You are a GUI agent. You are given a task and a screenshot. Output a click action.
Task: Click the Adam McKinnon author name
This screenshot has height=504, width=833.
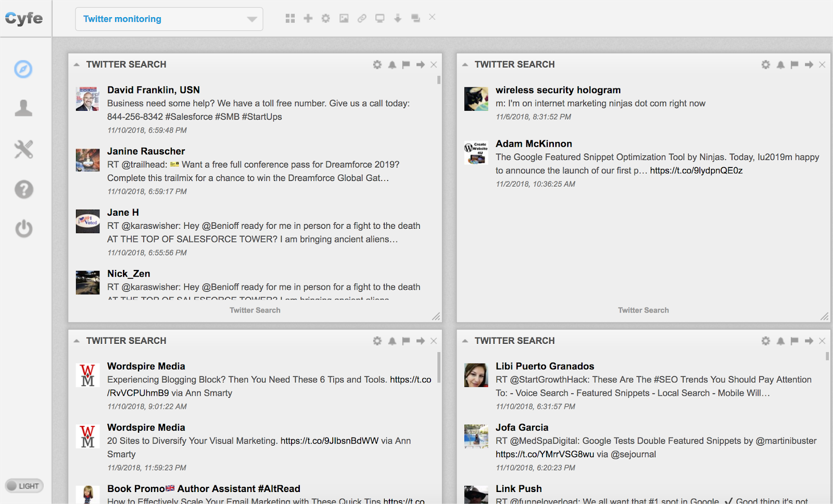534,144
